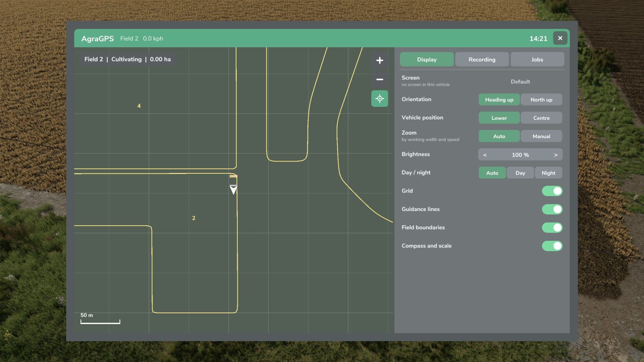Screen dimensions: 644x362
Task: Decrease brightness with left arrow
Action: point(485,155)
